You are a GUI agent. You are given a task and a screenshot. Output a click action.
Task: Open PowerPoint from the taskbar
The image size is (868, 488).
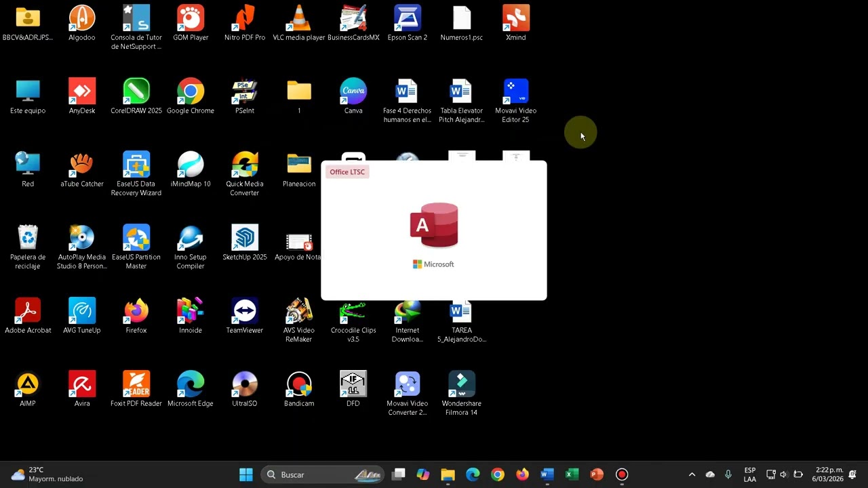[x=597, y=474]
